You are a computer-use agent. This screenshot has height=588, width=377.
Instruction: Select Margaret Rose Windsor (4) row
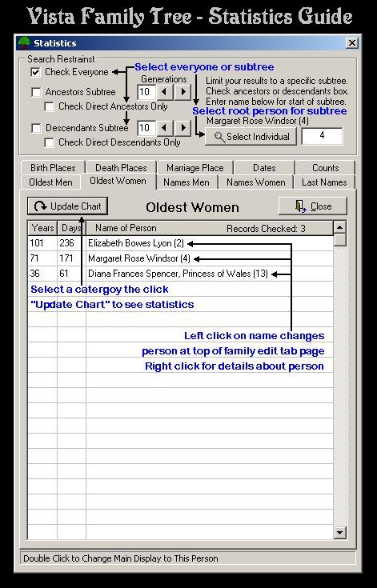(x=180, y=258)
